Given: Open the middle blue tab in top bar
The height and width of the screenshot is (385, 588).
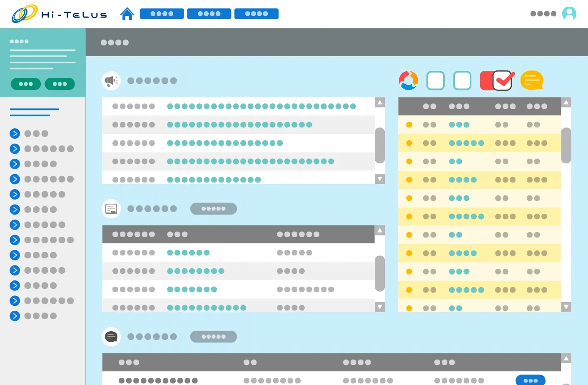Looking at the screenshot, I should tap(209, 14).
